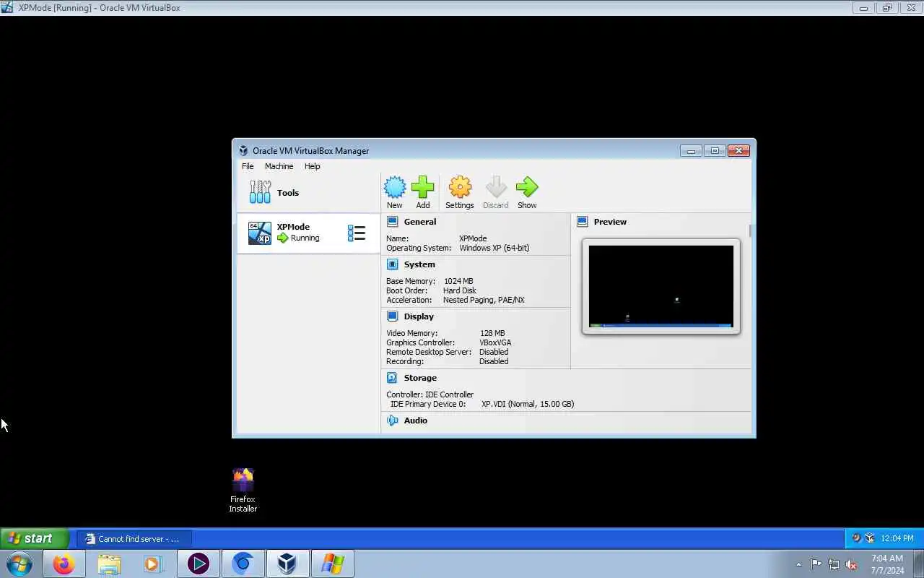Click the 'VBoxVGA' graphics controller value
This screenshot has height=578, width=924.
coord(495,342)
